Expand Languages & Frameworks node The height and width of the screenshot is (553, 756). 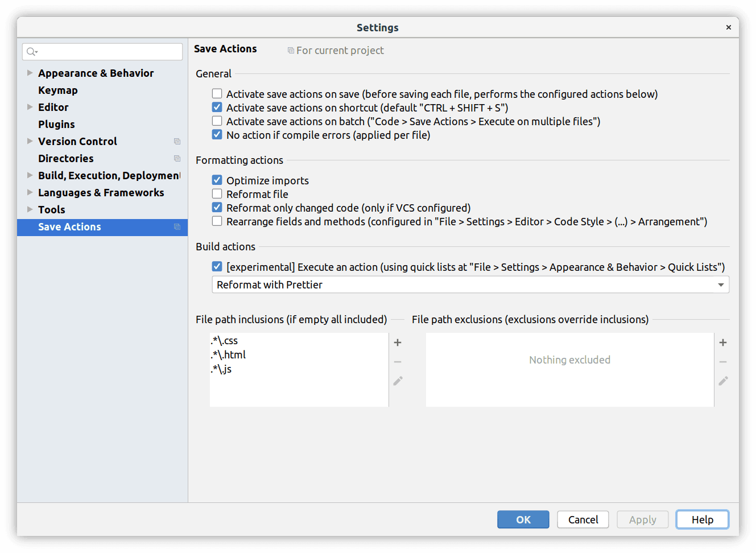point(30,192)
